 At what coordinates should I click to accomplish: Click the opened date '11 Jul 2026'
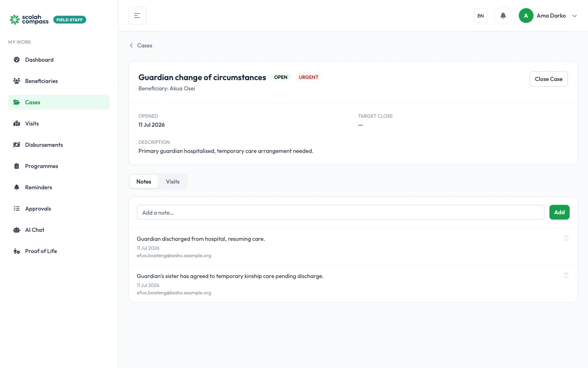coord(151,125)
